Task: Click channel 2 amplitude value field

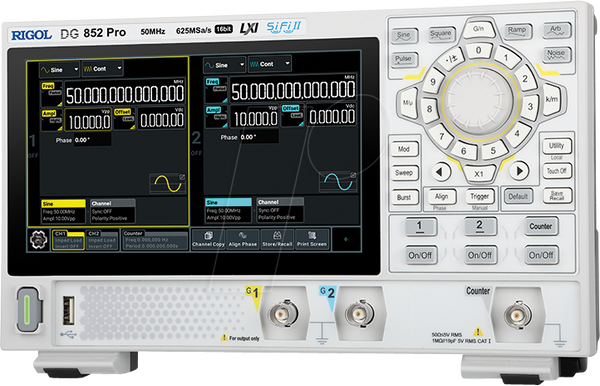Action: 256,117
